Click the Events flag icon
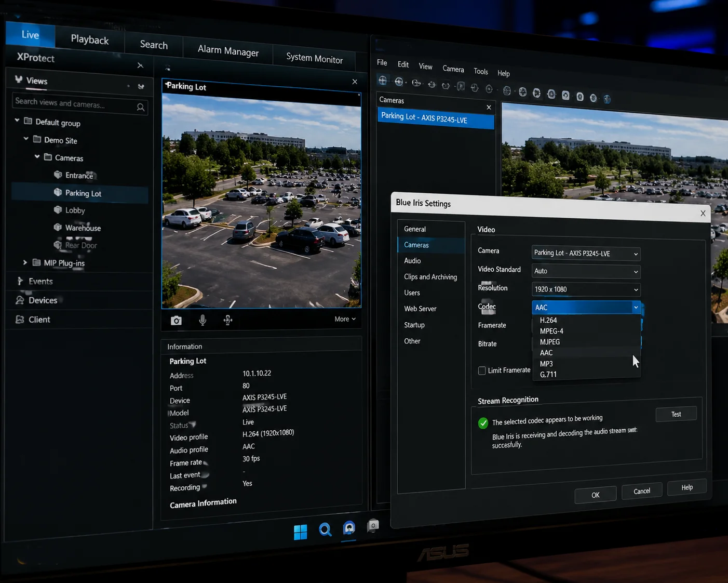The image size is (728, 583). [20, 281]
